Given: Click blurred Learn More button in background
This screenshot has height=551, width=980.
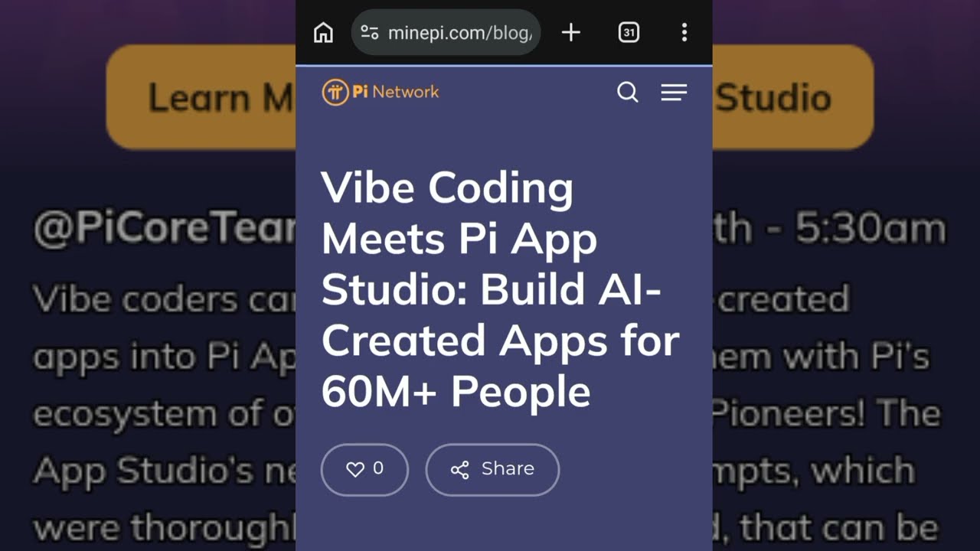Looking at the screenshot, I should pyautogui.click(x=201, y=97).
